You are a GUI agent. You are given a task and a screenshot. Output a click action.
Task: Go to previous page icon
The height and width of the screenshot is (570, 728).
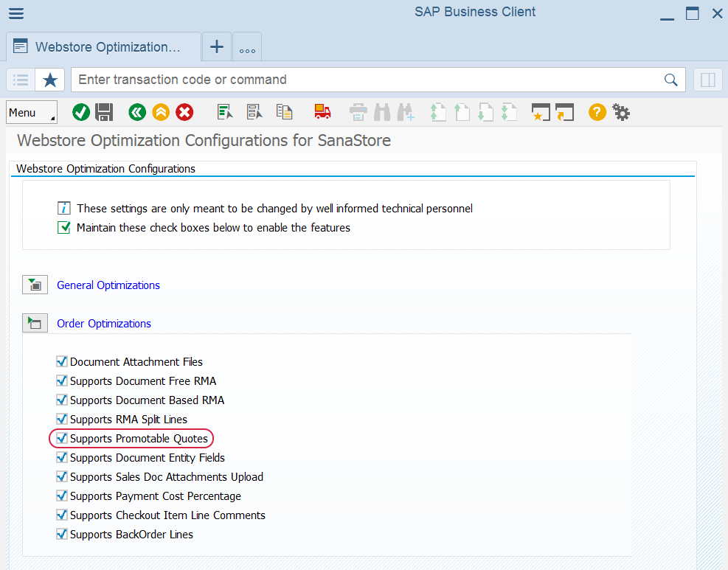point(462,112)
